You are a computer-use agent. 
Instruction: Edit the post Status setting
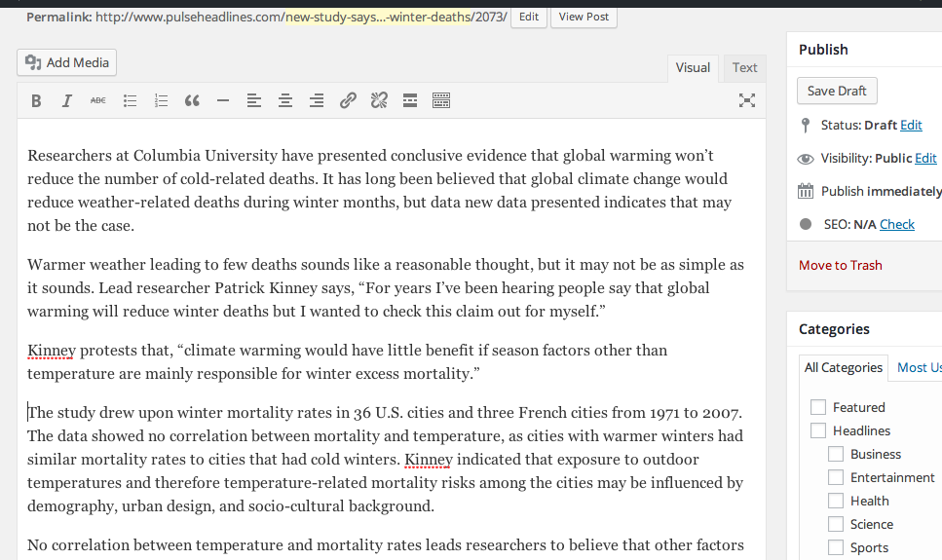coord(911,125)
